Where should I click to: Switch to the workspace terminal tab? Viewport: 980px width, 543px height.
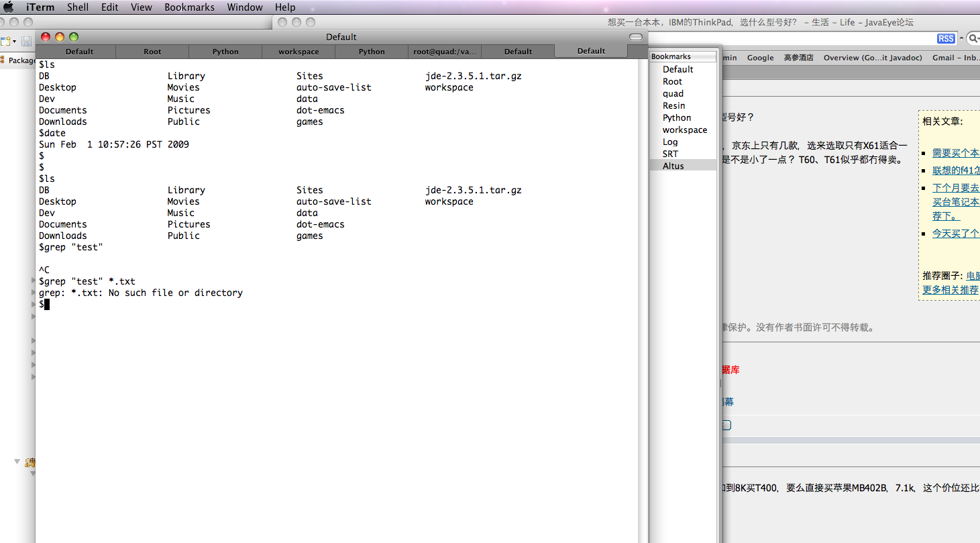tap(298, 52)
